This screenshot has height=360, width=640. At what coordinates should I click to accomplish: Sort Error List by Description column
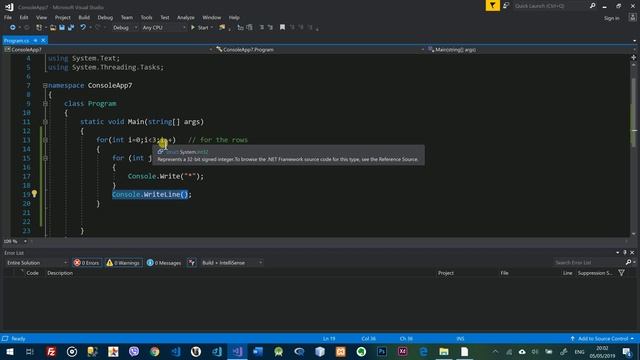60,273
